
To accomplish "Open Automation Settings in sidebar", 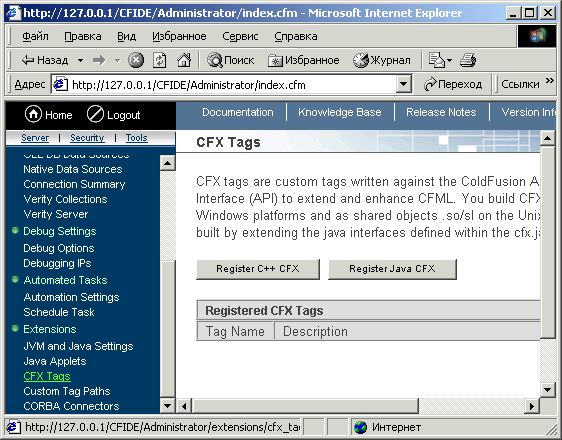I will coord(71,297).
